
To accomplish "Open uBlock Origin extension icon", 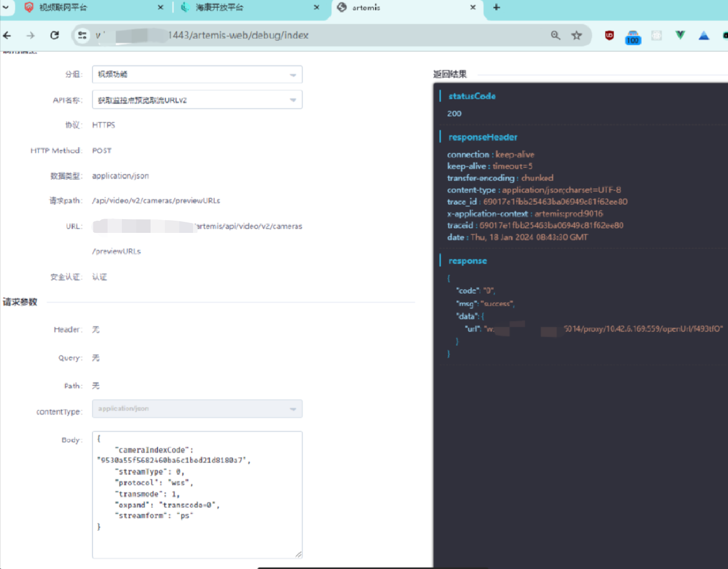I will (609, 35).
